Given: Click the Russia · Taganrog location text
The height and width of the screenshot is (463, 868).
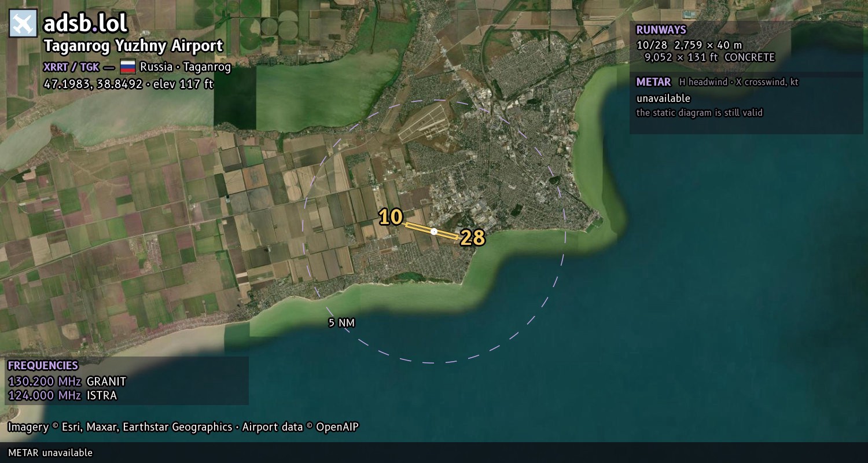Looking at the screenshot, I should click(185, 67).
